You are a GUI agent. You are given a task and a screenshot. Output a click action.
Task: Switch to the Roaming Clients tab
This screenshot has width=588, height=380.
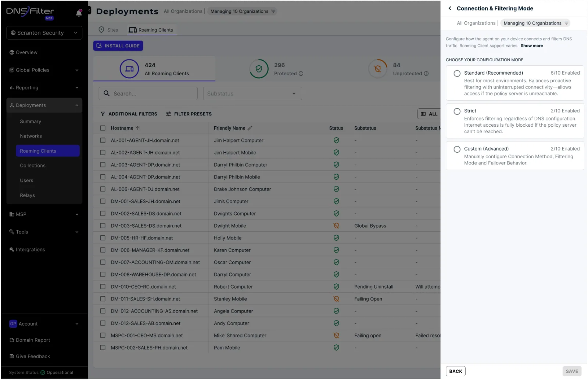click(151, 30)
